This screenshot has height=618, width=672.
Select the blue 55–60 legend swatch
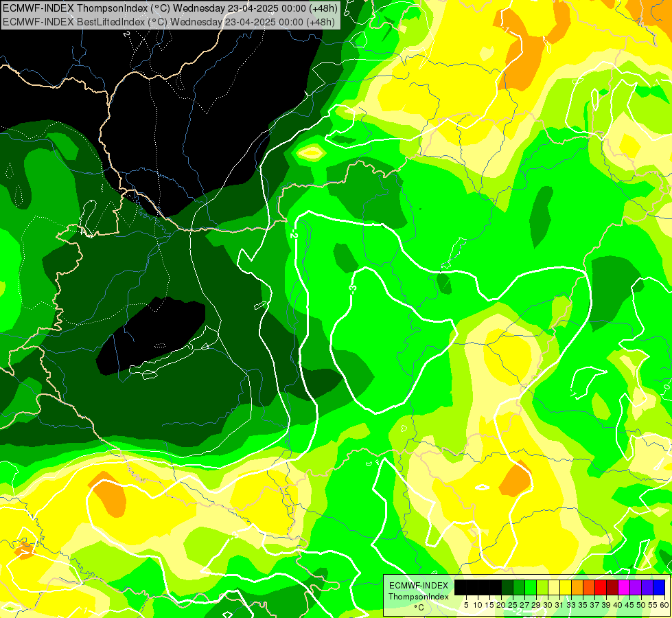(x=659, y=588)
